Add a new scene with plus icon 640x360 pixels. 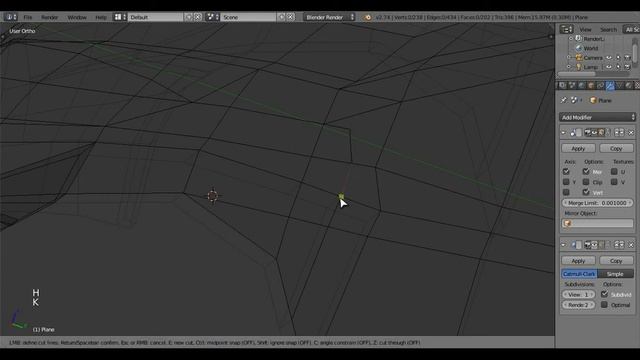coord(281,17)
